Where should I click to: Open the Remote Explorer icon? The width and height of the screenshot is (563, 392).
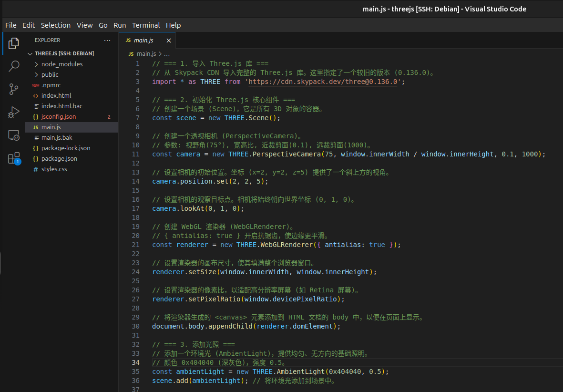pyautogui.click(x=14, y=136)
